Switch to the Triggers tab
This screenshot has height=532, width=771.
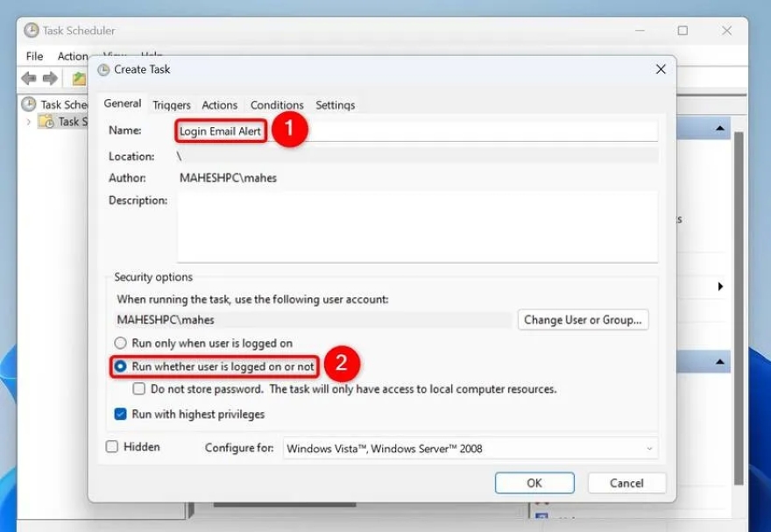(x=171, y=104)
